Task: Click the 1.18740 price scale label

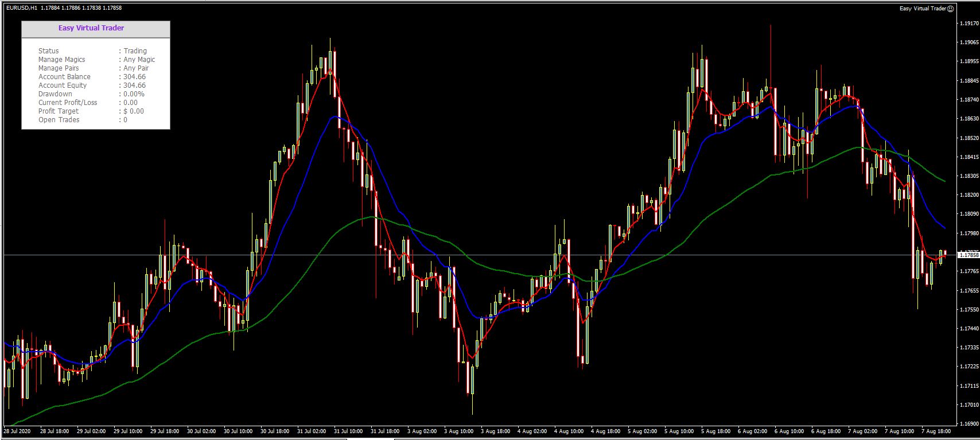Action: click(969, 100)
